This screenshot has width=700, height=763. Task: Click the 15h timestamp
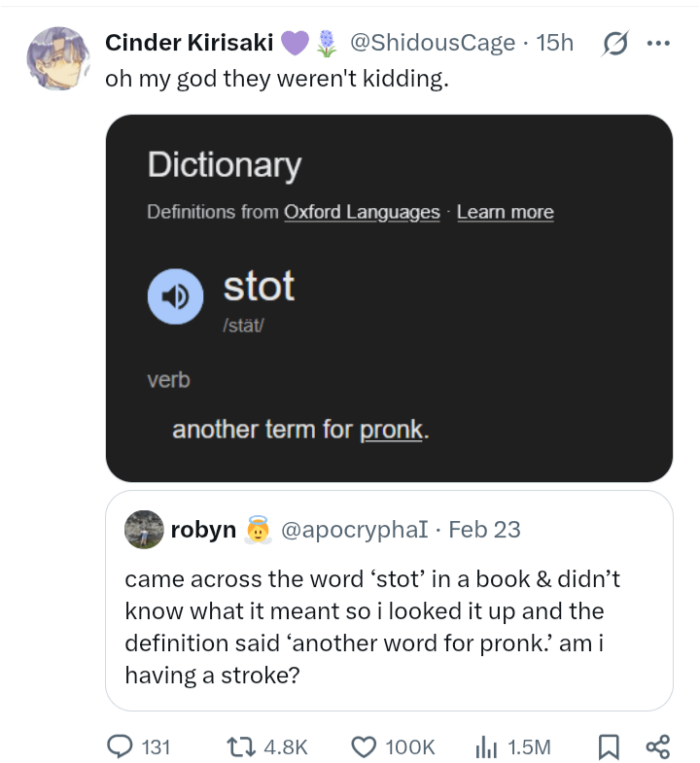(x=555, y=43)
